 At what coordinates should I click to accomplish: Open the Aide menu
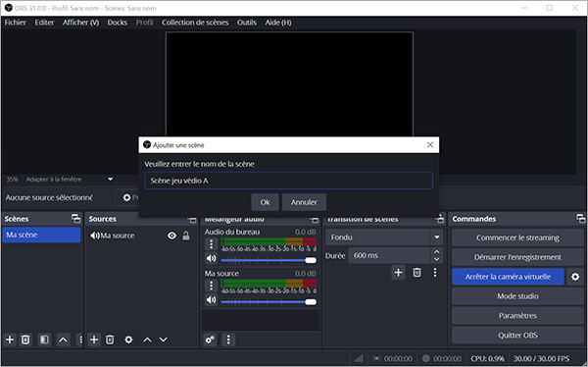(x=278, y=23)
